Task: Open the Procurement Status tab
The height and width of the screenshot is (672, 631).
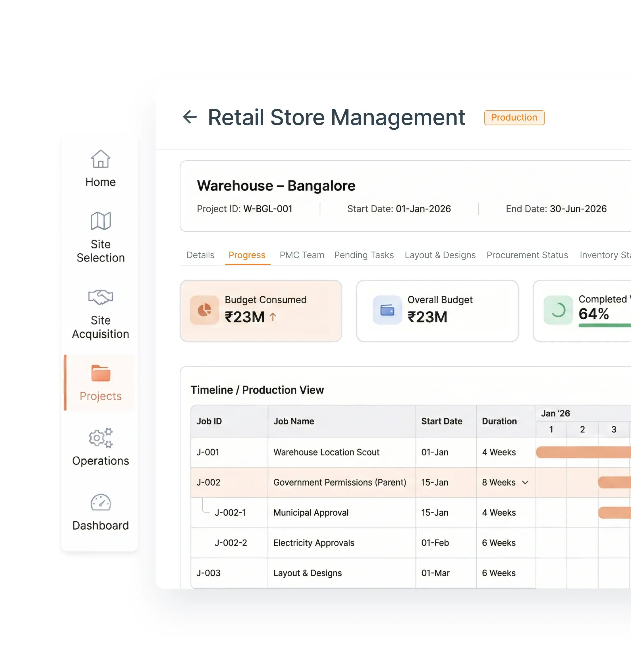Action: point(527,255)
